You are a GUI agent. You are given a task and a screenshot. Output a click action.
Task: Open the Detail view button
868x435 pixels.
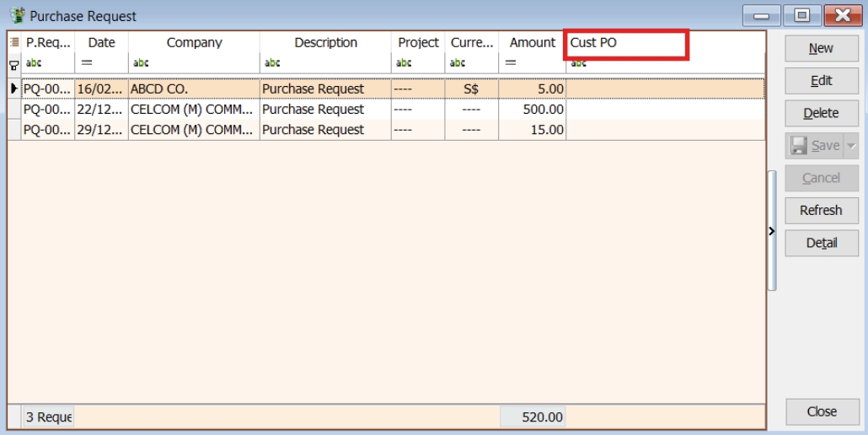coord(820,243)
